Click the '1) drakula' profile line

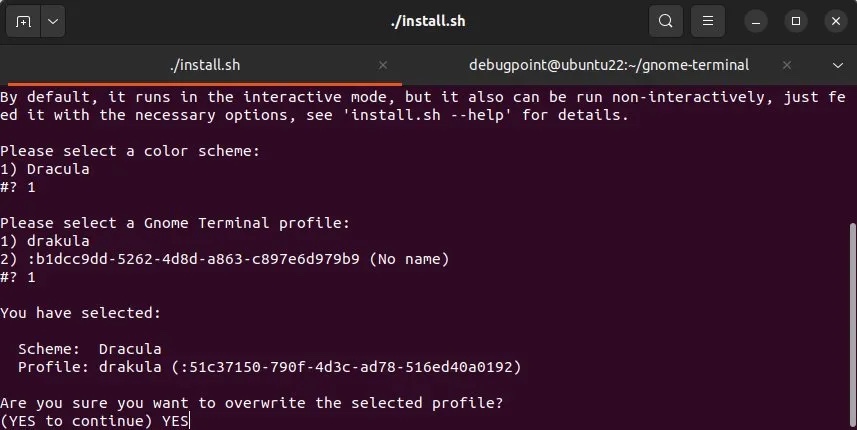tap(45, 241)
